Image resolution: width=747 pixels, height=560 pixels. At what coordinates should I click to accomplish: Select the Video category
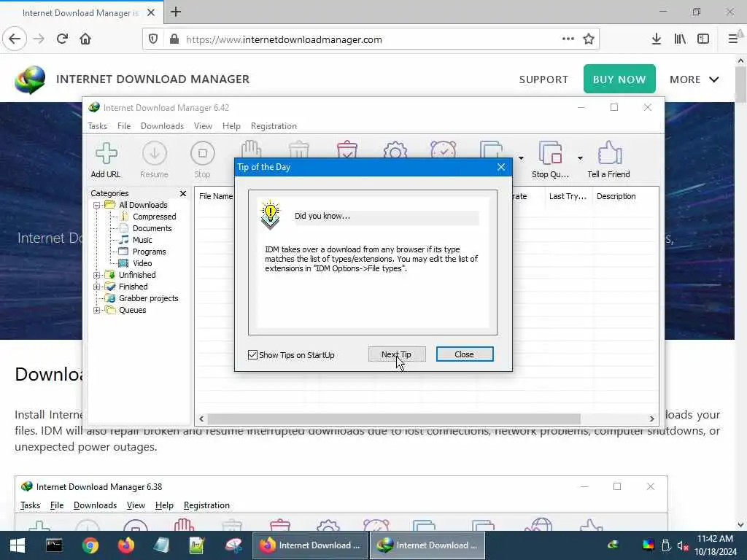[142, 263]
